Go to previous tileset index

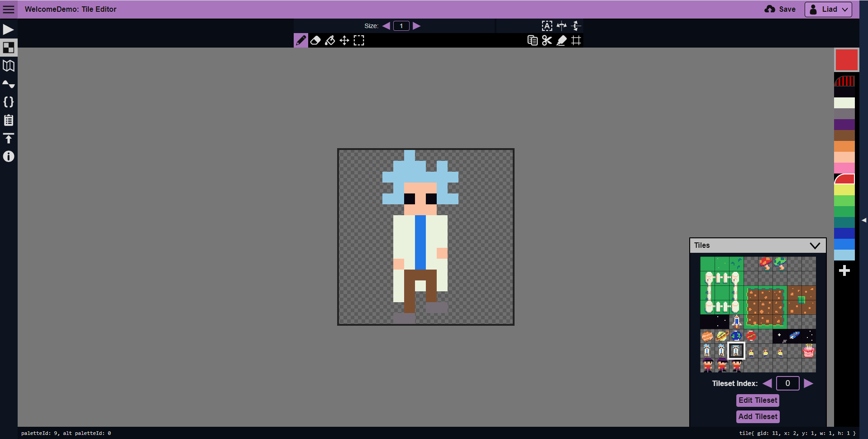(767, 383)
